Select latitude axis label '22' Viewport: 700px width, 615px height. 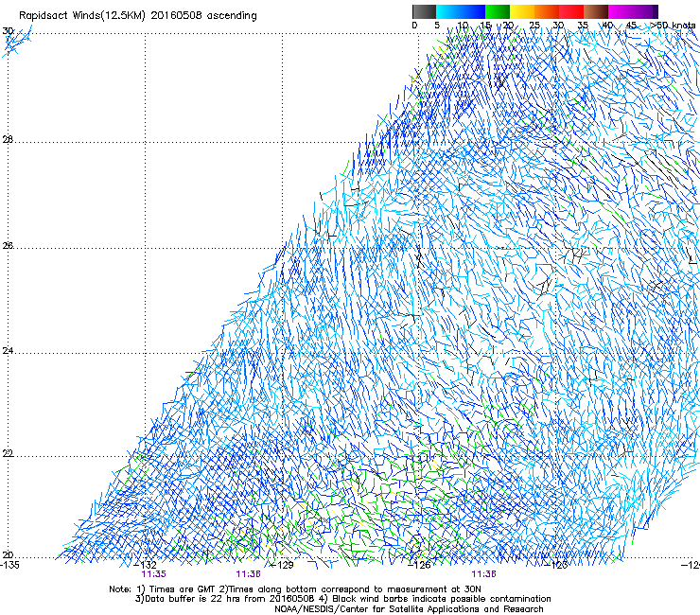[x=8, y=454]
